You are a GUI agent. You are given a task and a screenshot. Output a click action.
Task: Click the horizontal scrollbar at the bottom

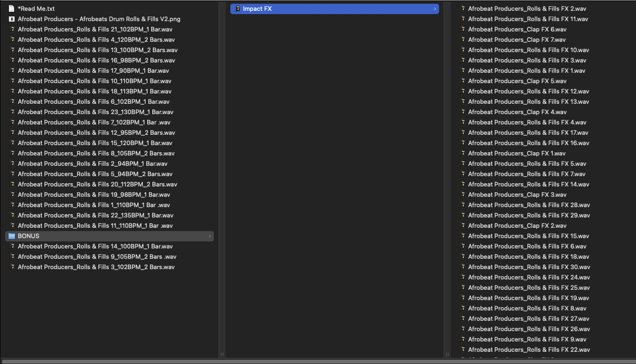click(318, 361)
